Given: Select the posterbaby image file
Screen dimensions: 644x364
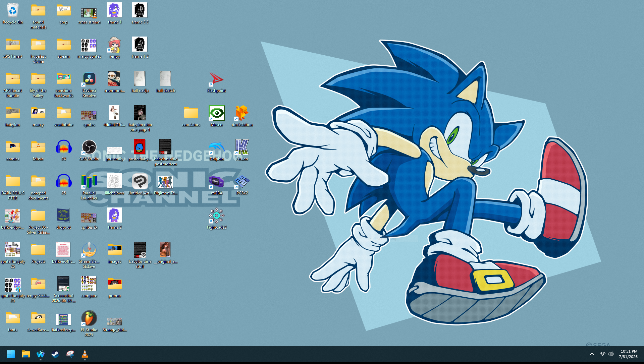Looking at the screenshot, I should 140,150.
